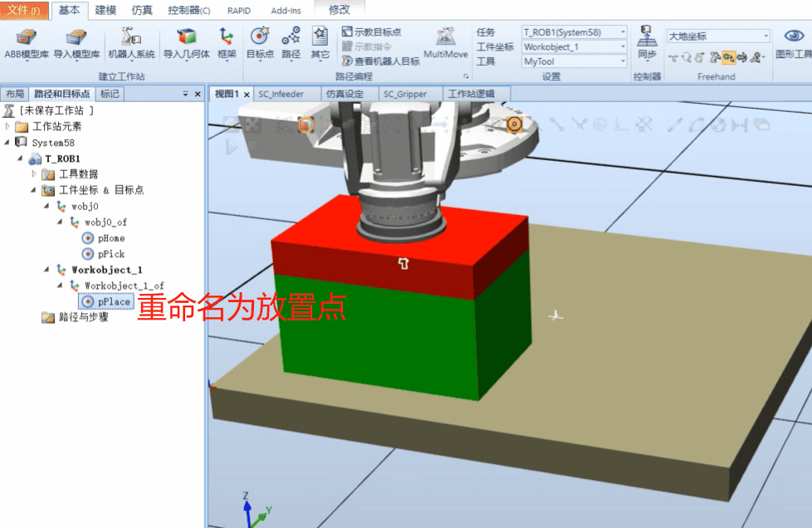Viewport: 812px width, 528px height.
Task: Select the 路径与步骤 folder
Action: (x=76, y=317)
